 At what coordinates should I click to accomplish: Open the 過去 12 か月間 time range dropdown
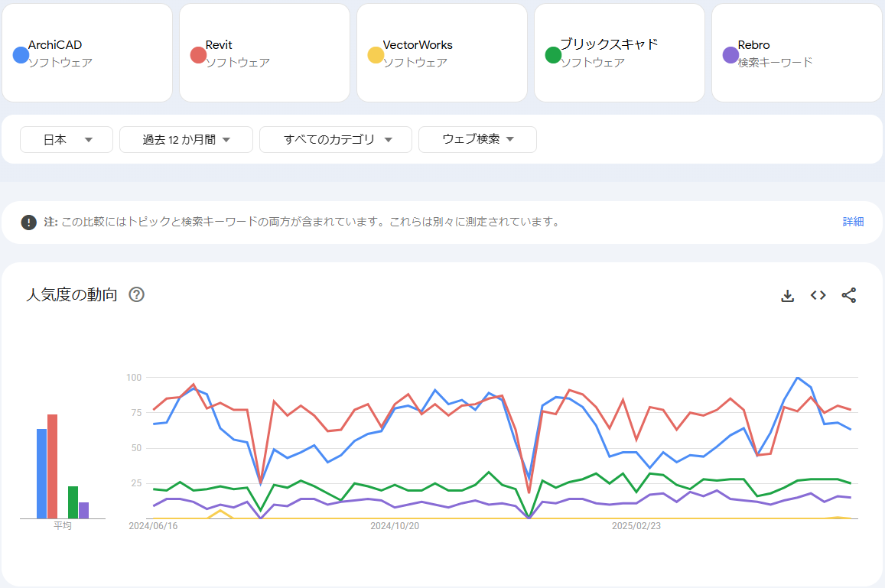[x=187, y=139]
